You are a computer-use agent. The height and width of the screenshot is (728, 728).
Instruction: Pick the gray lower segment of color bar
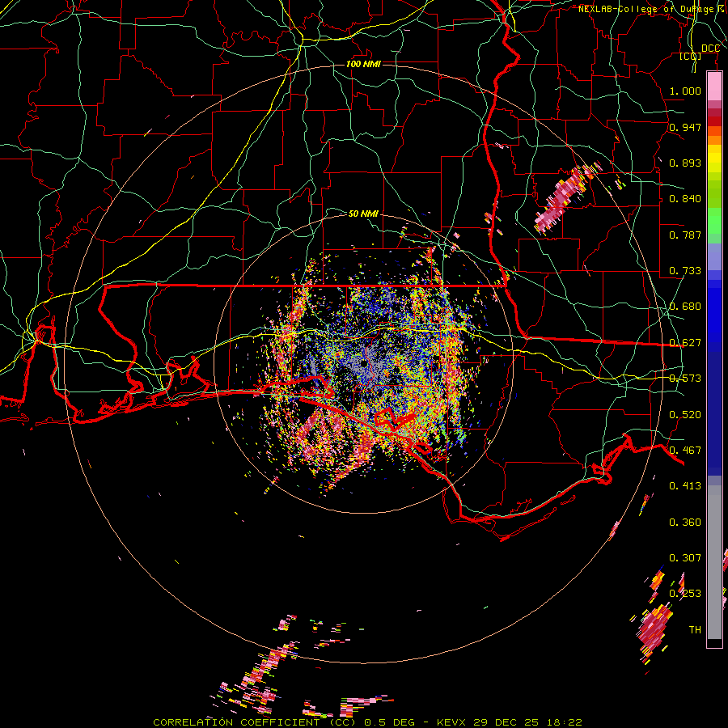[x=714, y=562]
